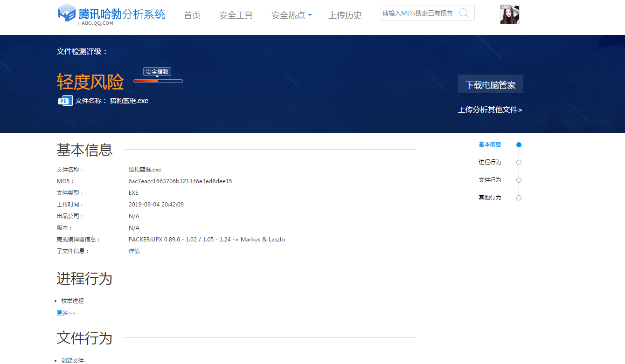Click the upload time 2019-09-04 20:42:09
This screenshot has width=625, height=364.
156,205
